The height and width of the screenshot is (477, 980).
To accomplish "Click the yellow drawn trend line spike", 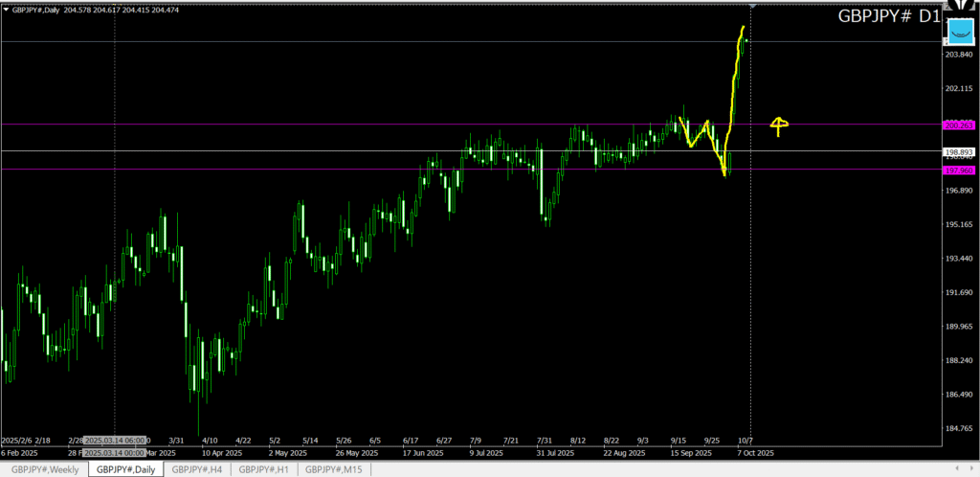I will click(734, 77).
